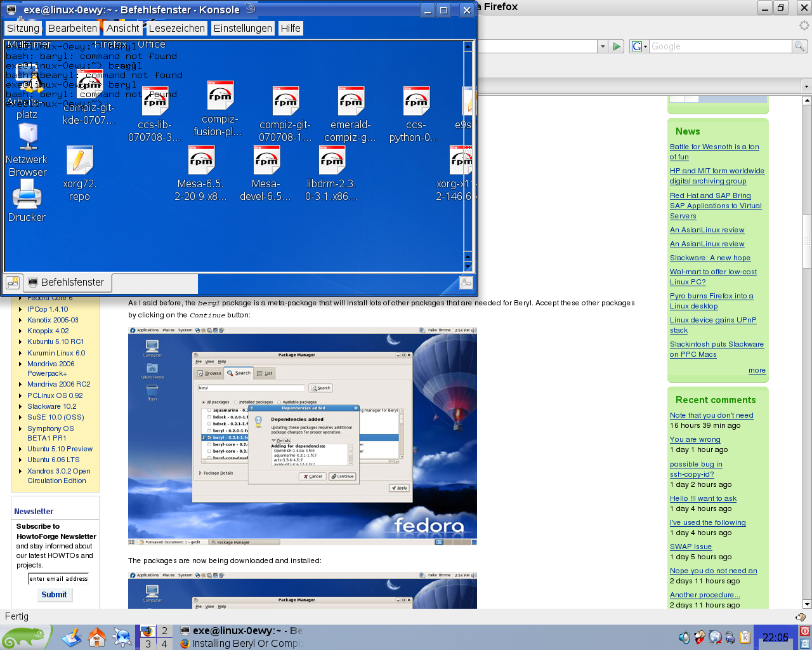Open 'Slackware: A new hope' news link
The image size is (812, 650).
[x=710, y=258]
